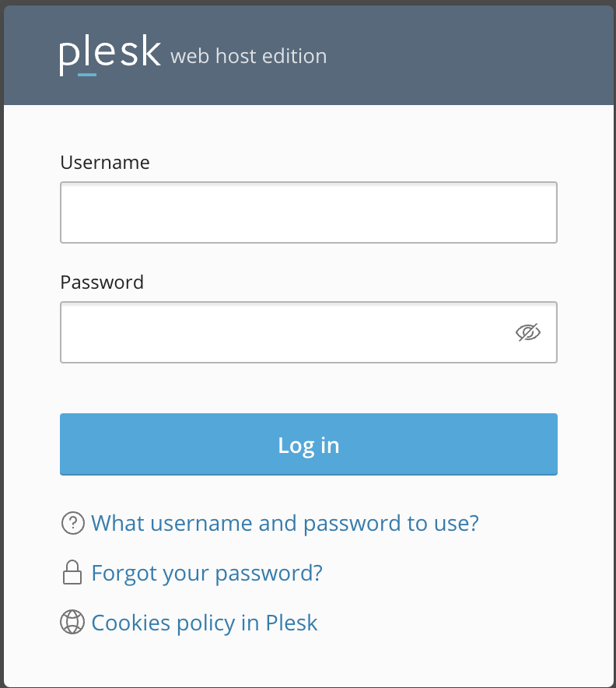616x688 pixels.
Task: Click the "web host edition" header text
Action: (249, 56)
